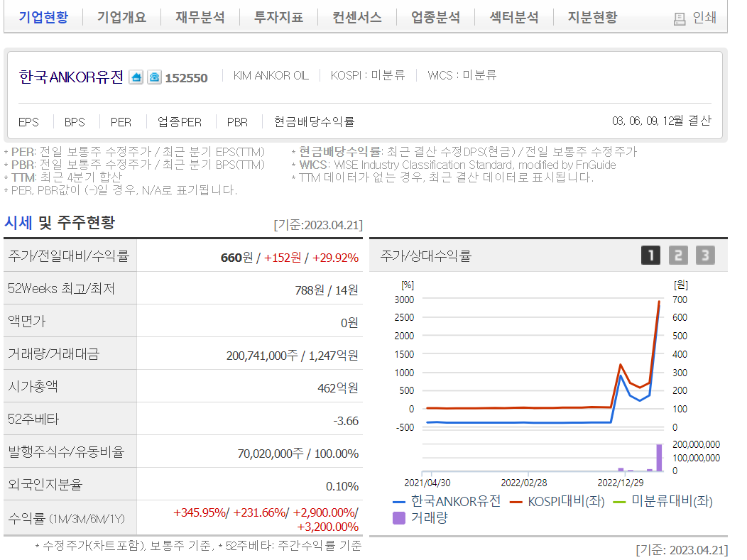Switch to the 기업개요 tab
Viewport: 747px width, 560px height.
(x=121, y=17)
